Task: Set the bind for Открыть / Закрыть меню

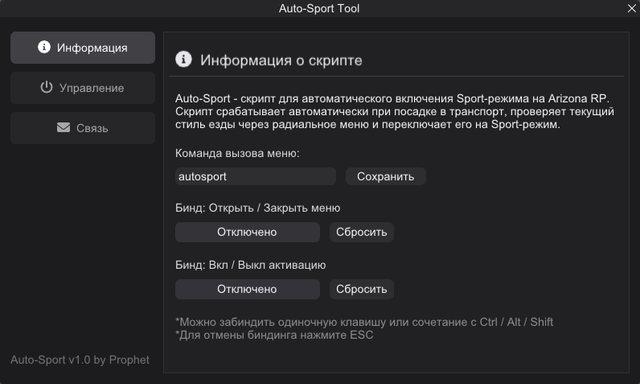Action: (247, 232)
